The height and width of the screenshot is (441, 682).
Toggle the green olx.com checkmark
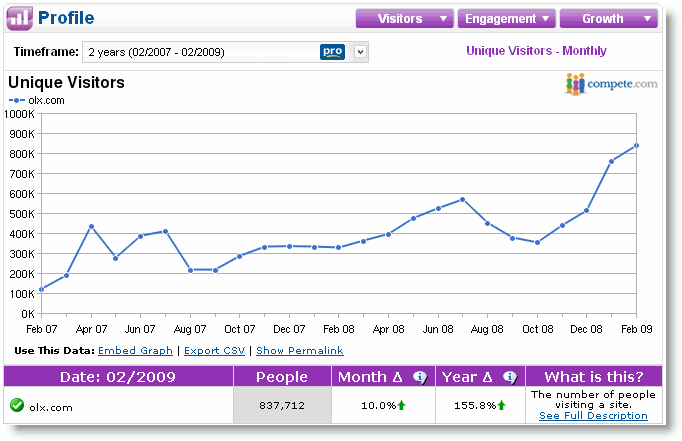click(x=17, y=405)
